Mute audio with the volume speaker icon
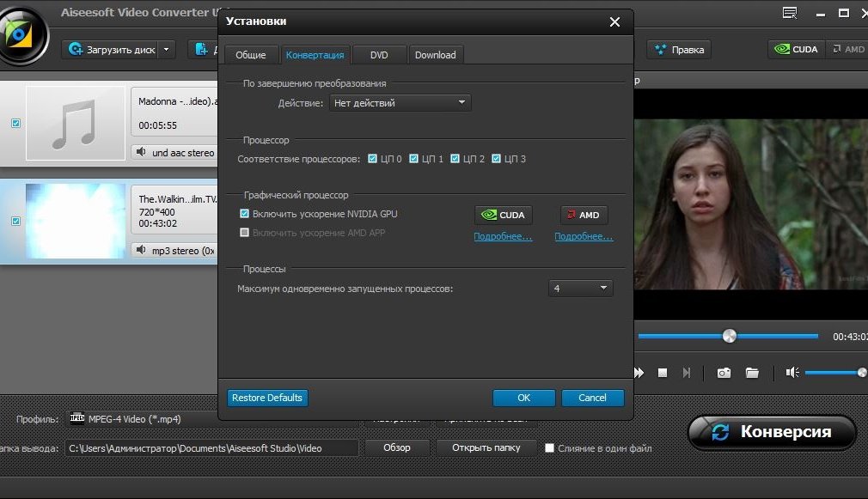 792,372
